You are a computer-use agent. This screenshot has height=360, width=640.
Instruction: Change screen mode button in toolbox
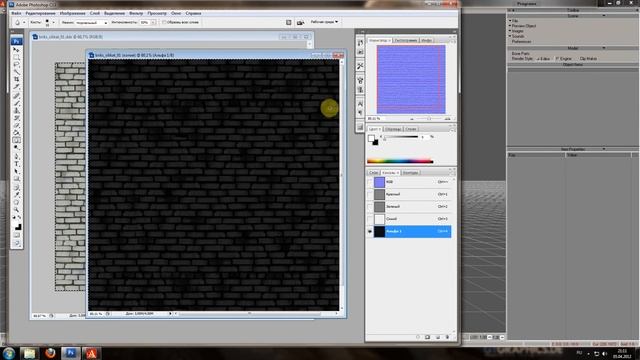click(16, 243)
